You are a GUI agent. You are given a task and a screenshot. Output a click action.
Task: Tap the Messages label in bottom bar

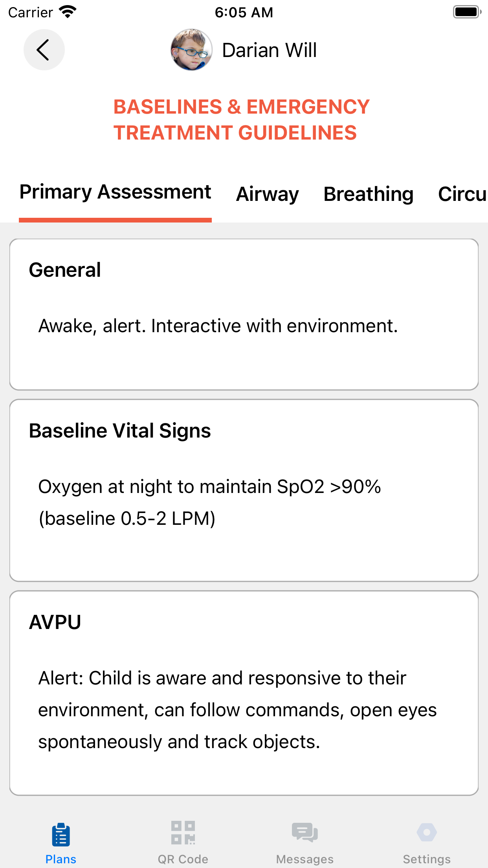305,859
